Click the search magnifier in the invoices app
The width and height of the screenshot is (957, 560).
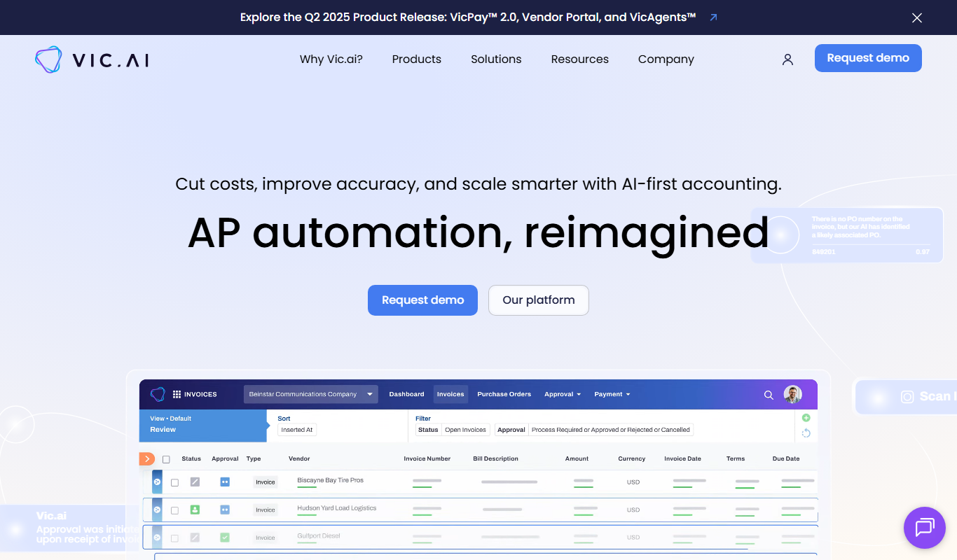pos(769,395)
